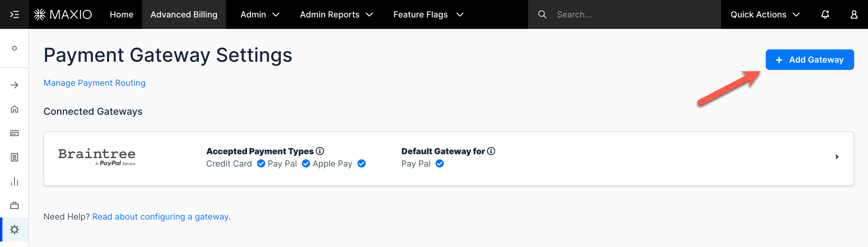Expand the Braintree gateway row details arrow
This screenshot has height=247, width=868.
coord(837,156)
